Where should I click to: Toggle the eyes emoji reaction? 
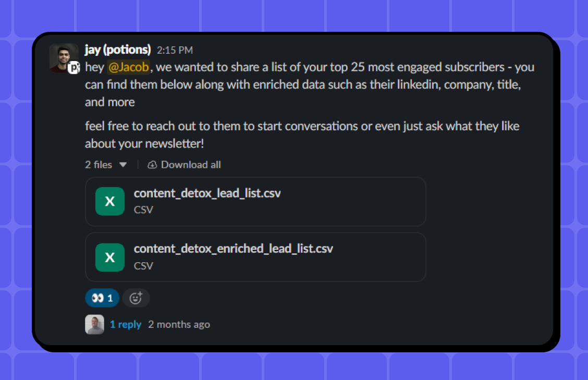(102, 298)
